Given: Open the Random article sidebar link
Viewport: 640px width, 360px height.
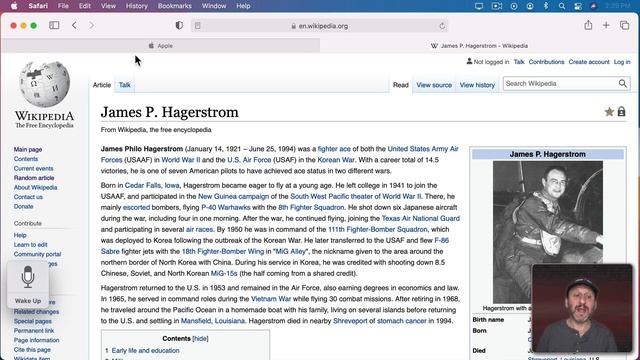Looking at the screenshot, I should (34, 178).
